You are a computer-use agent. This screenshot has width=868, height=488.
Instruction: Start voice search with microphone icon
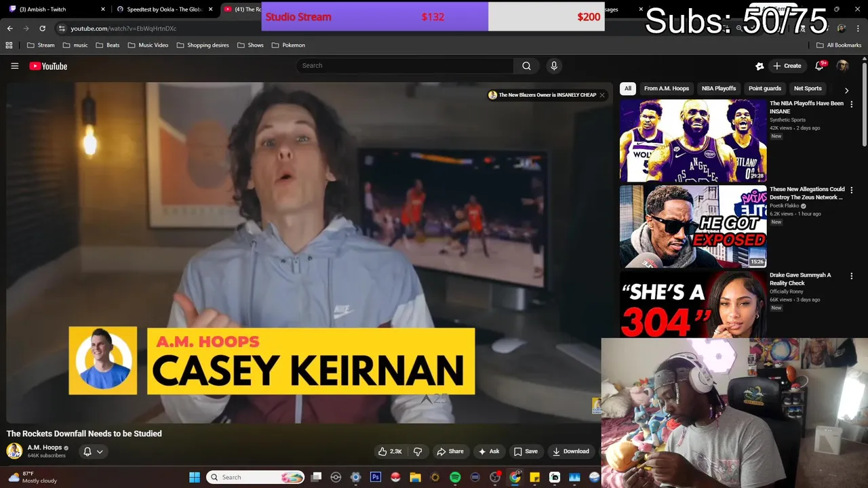554,66
